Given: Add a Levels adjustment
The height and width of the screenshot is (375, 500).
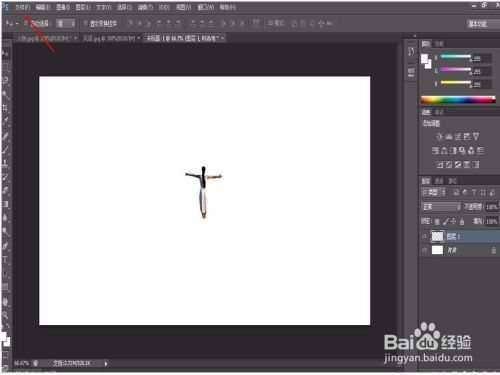Looking at the screenshot, I should click(449, 136).
